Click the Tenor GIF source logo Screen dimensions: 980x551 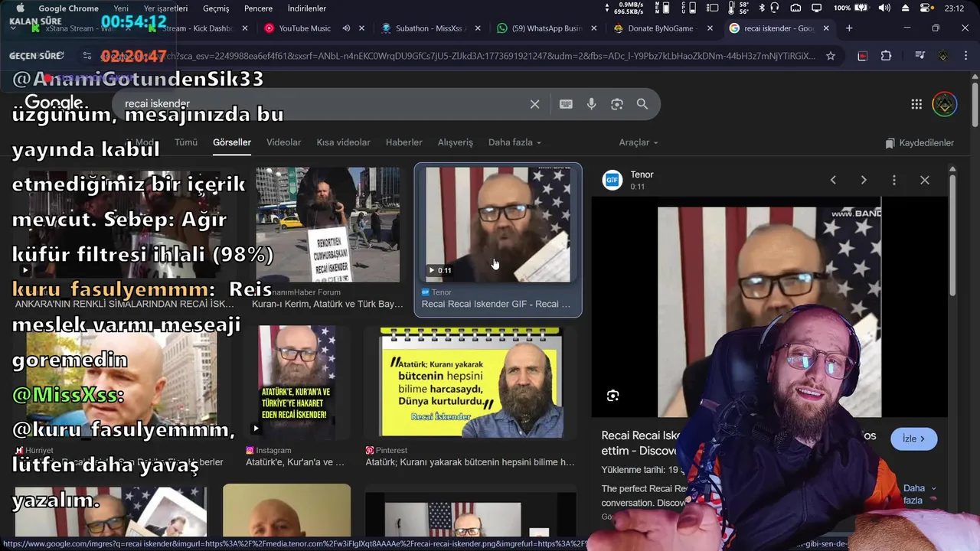click(x=612, y=180)
